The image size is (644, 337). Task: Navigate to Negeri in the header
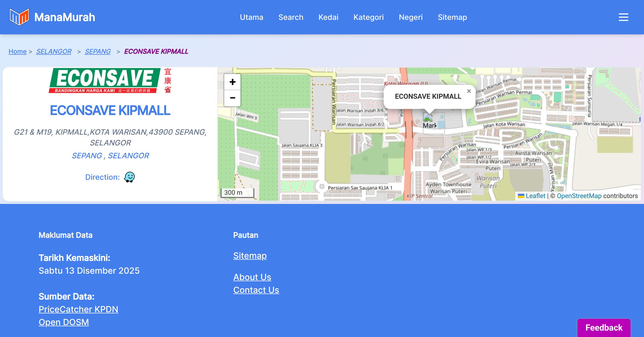(411, 17)
